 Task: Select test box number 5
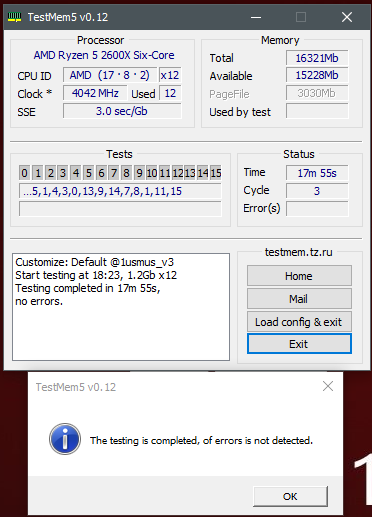(x=88, y=173)
